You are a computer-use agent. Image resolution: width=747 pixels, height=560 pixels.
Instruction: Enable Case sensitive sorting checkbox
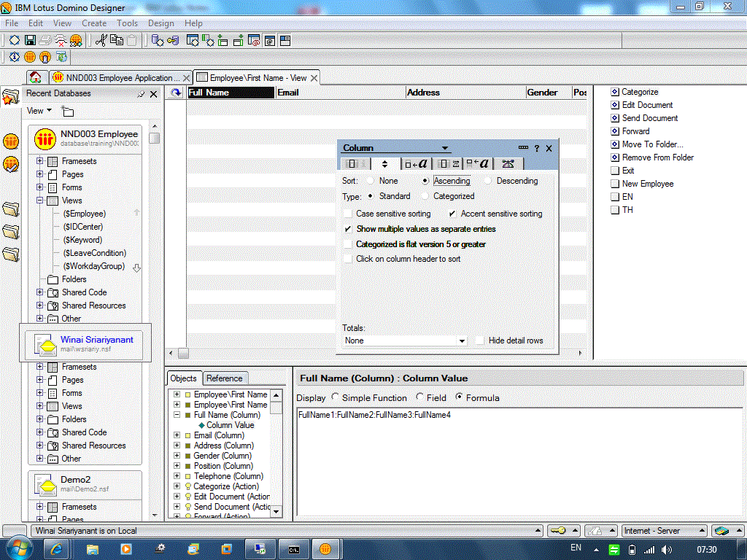(x=348, y=214)
